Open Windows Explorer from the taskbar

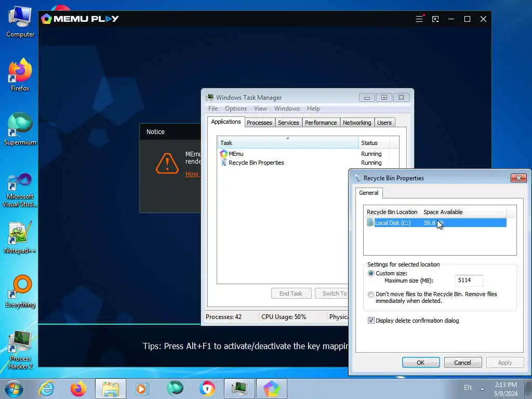pyautogui.click(x=111, y=389)
